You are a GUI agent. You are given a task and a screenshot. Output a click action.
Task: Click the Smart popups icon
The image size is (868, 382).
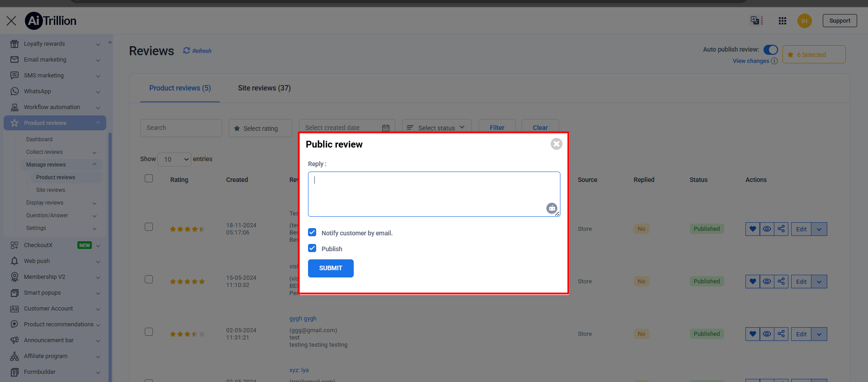[x=14, y=293]
